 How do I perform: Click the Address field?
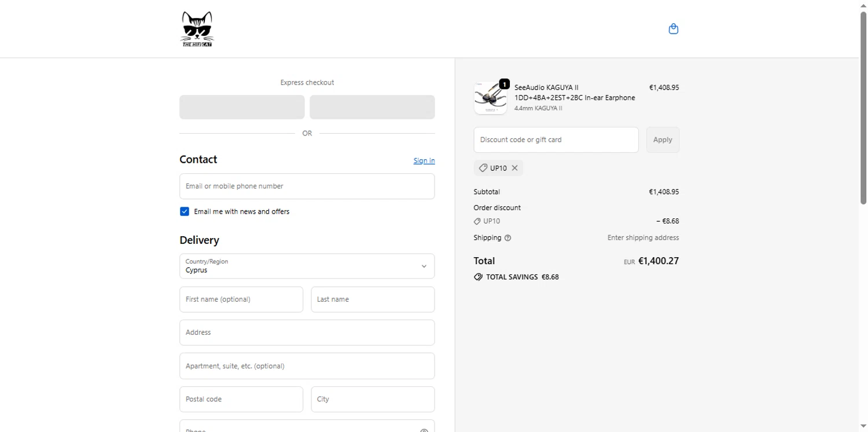tap(307, 332)
